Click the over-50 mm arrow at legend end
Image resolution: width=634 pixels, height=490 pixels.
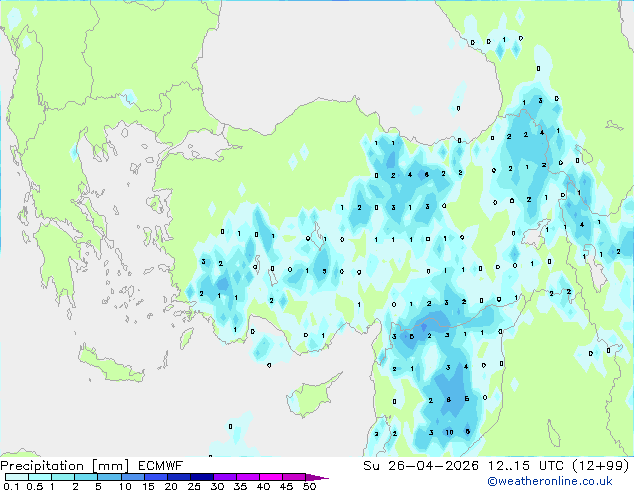click(317, 477)
